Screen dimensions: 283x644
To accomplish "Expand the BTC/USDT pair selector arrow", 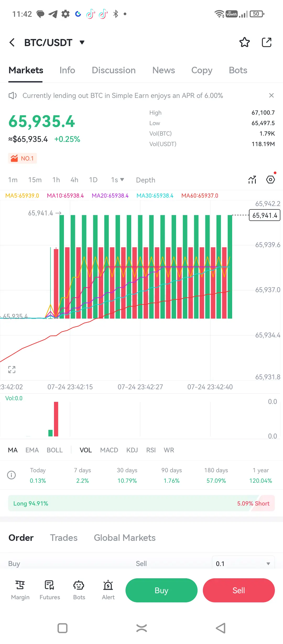I will tap(82, 42).
